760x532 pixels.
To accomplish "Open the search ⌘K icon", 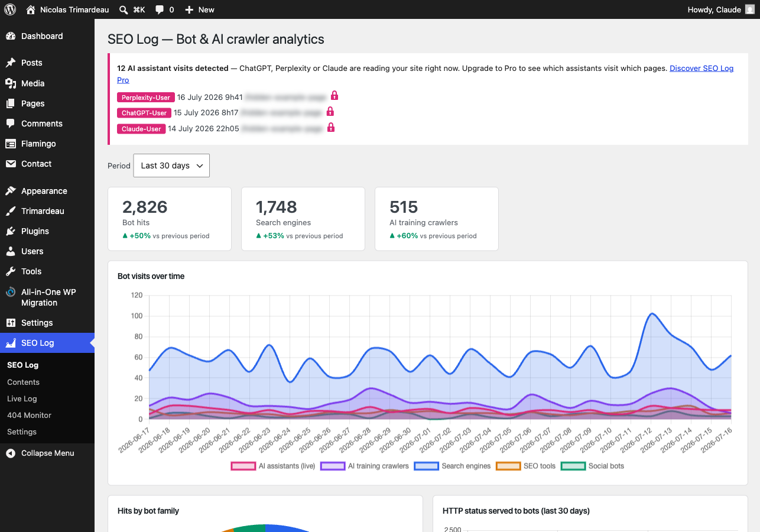I will point(123,9).
